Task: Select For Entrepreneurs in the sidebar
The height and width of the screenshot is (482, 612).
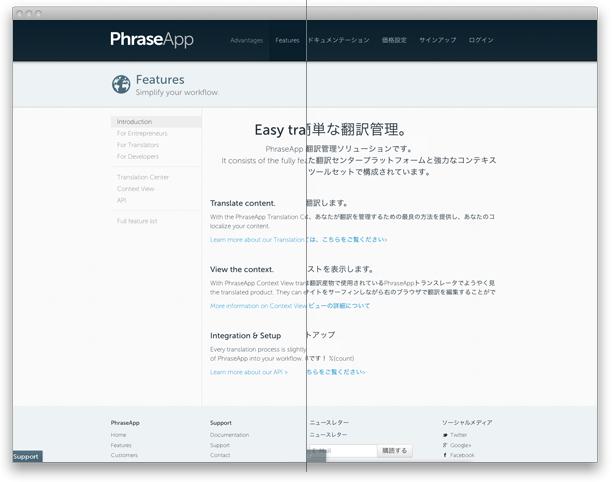Action: [x=142, y=133]
